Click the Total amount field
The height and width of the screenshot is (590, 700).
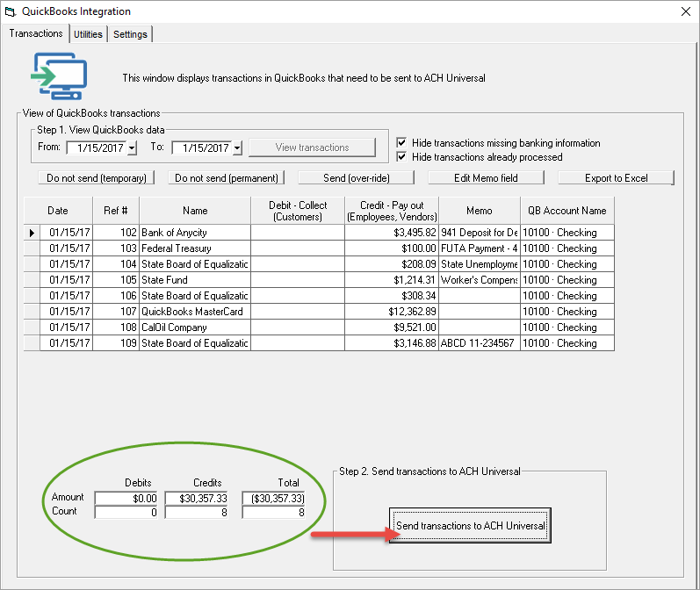(x=274, y=498)
